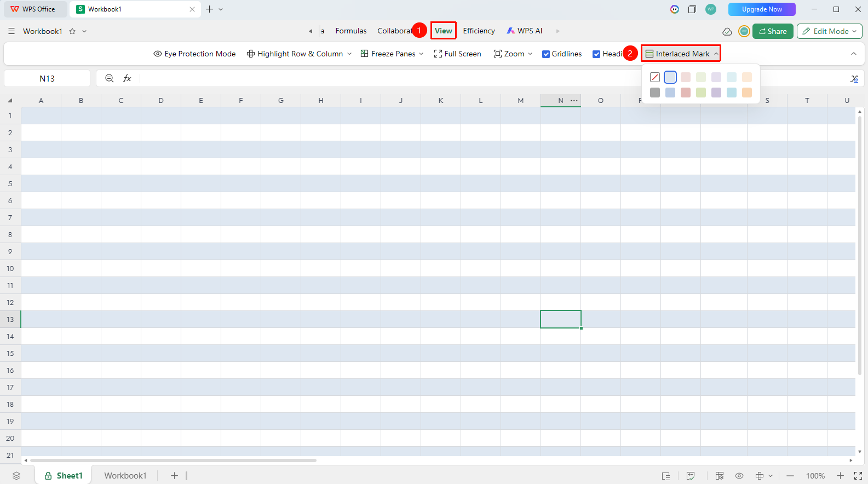Uncheck the Gridlines checkbox

coord(546,54)
